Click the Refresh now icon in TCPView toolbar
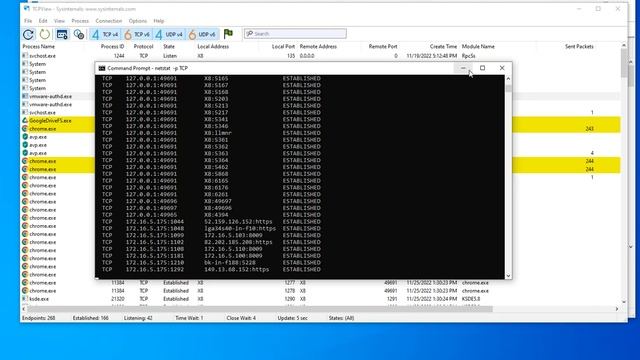Screen dimensions: 640x360 (28, 34)
